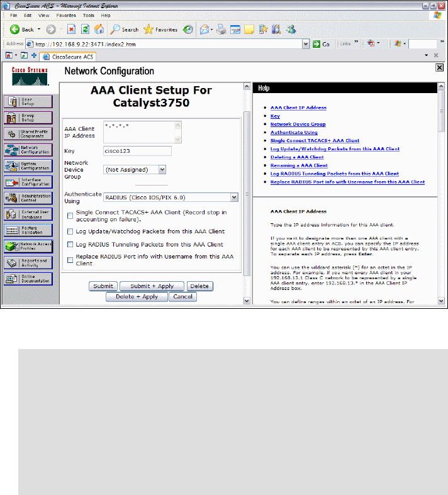Open Network Device Group help link
Viewport: 448px width, 495px height.
[298, 124]
